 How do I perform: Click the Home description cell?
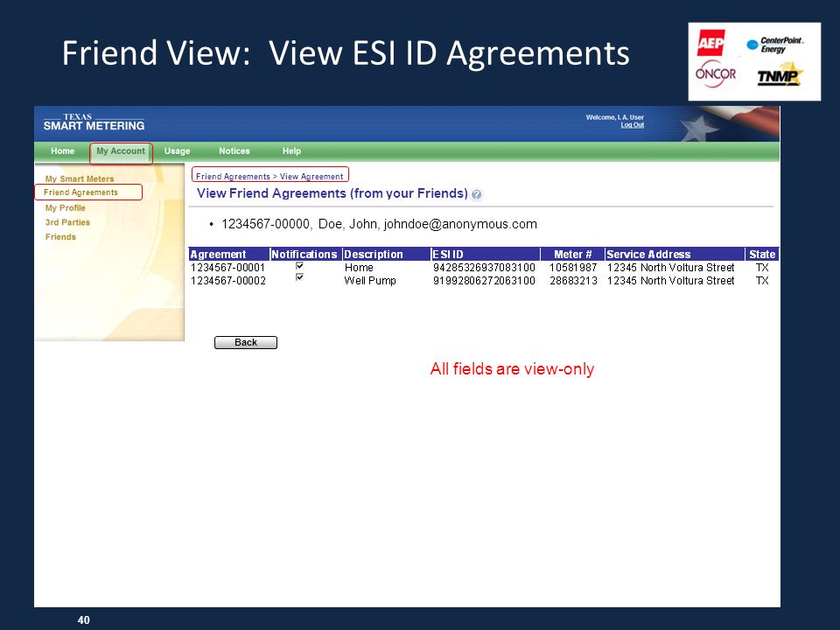(359, 268)
